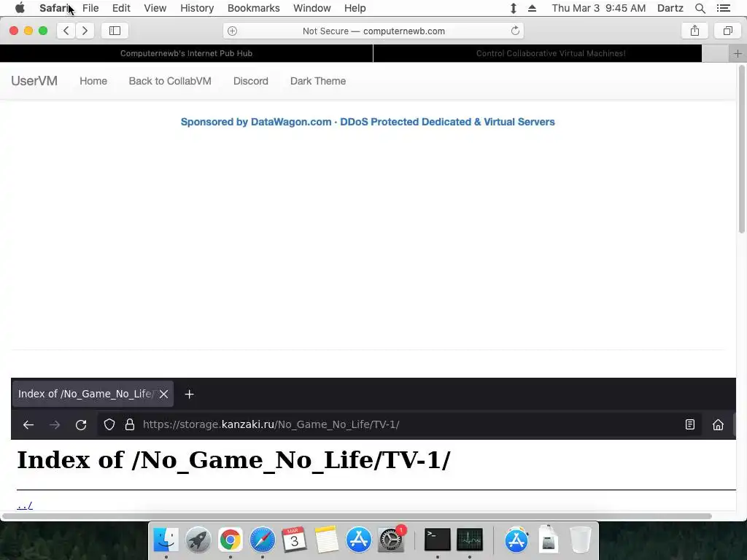Open Calendar in the Dock
Image resolution: width=747 pixels, height=560 pixels.
click(294, 540)
